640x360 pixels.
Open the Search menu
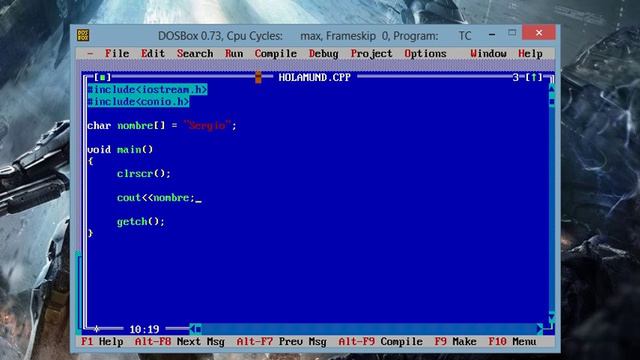pyautogui.click(x=195, y=53)
